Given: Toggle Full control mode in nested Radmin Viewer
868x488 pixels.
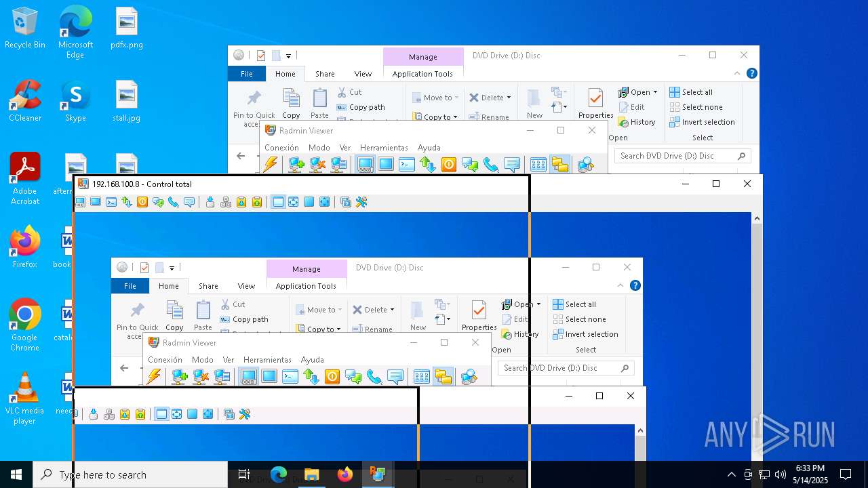Looking at the screenshot, I should pyautogui.click(x=248, y=376).
